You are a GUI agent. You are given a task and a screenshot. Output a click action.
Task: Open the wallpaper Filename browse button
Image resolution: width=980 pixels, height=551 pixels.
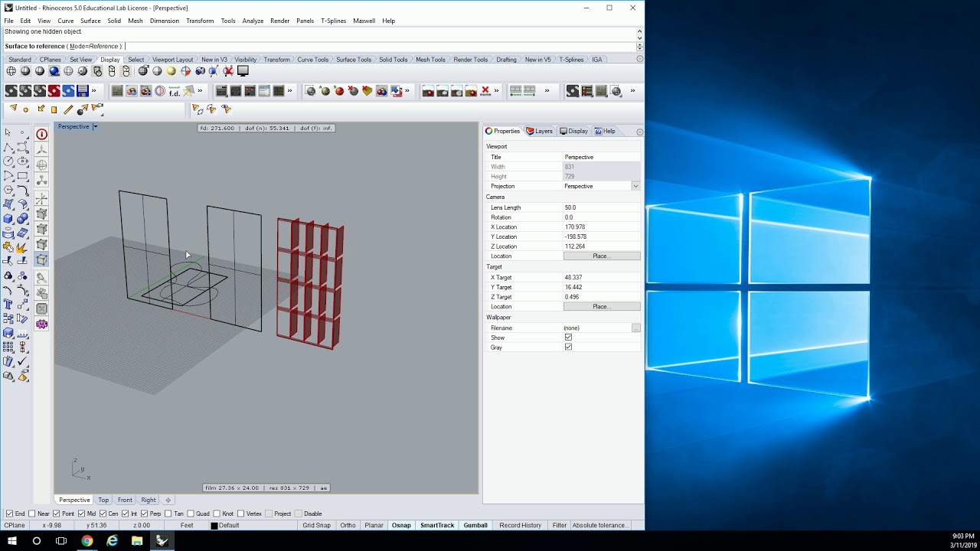(635, 328)
